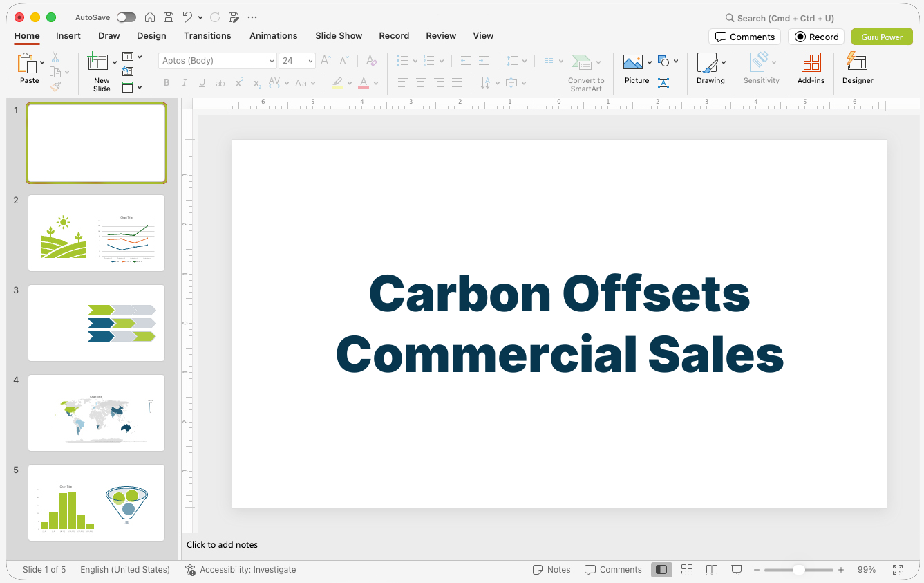The width and height of the screenshot is (924, 583).
Task: Start Slide Show from status bar icon
Action: pyautogui.click(x=737, y=569)
